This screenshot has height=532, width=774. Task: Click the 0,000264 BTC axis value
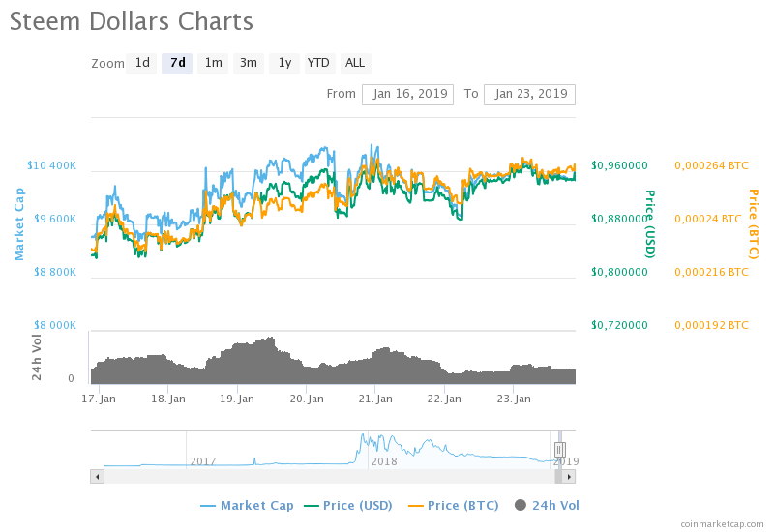click(711, 165)
